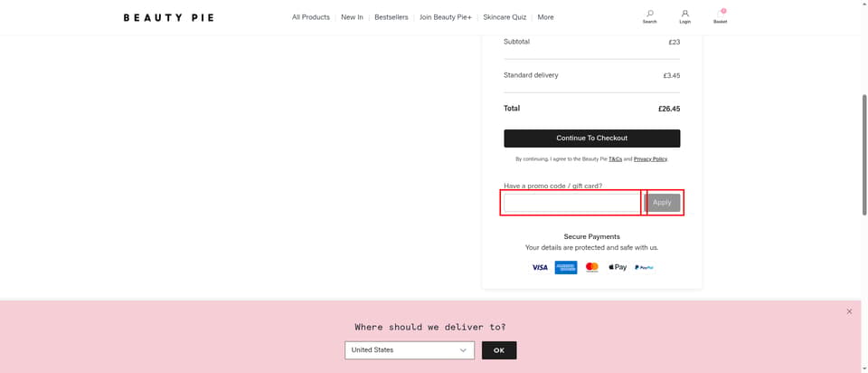Viewport: 868px width, 373px height.
Task: Focus the promo code input field
Action: click(572, 203)
